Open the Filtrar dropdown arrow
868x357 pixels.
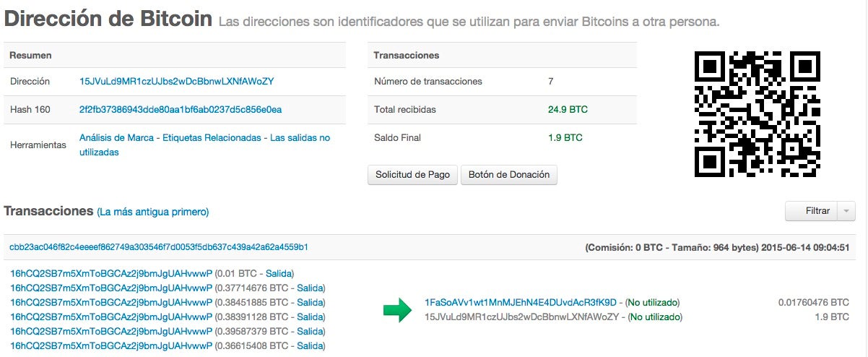pos(846,211)
